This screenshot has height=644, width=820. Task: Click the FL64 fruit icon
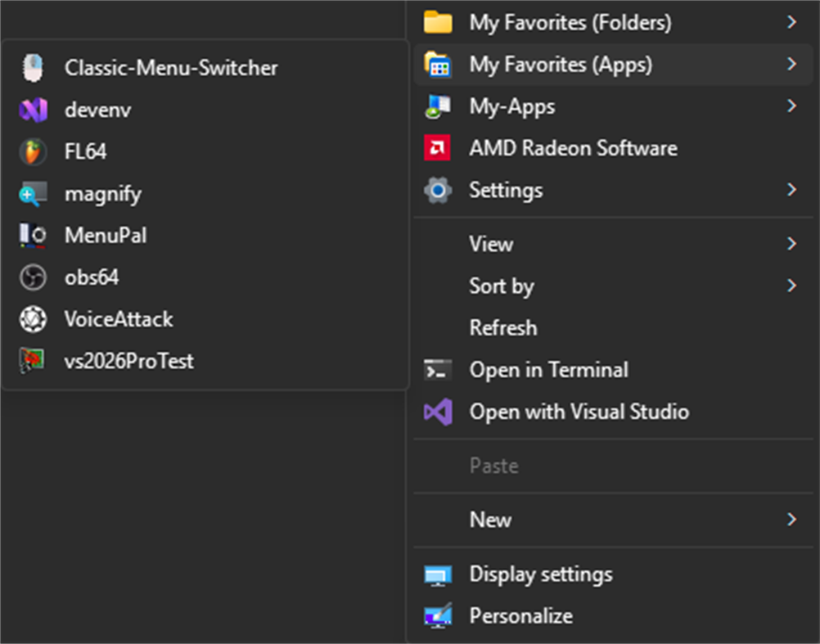click(x=33, y=151)
